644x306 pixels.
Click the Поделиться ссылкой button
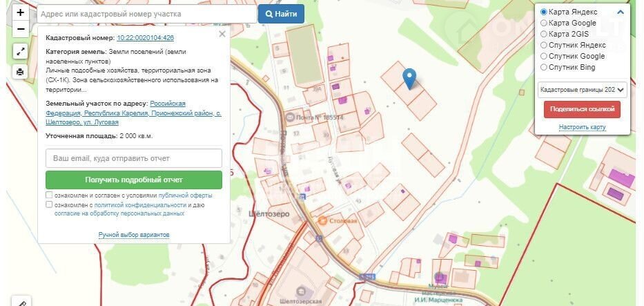pos(582,109)
